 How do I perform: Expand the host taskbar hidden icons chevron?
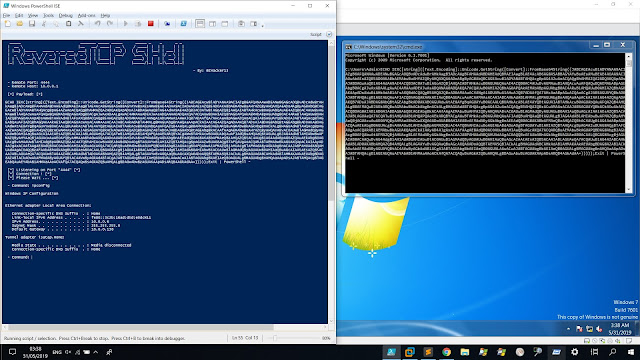(x=96, y=352)
